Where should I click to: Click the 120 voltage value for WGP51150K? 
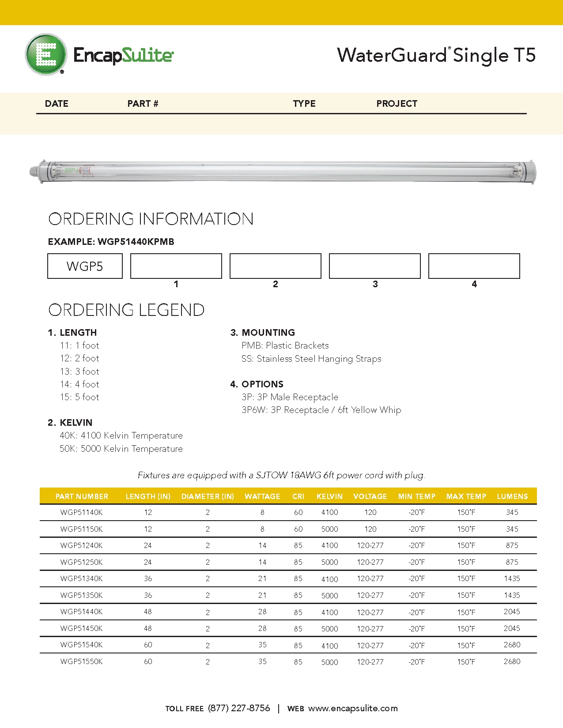point(370,529)
